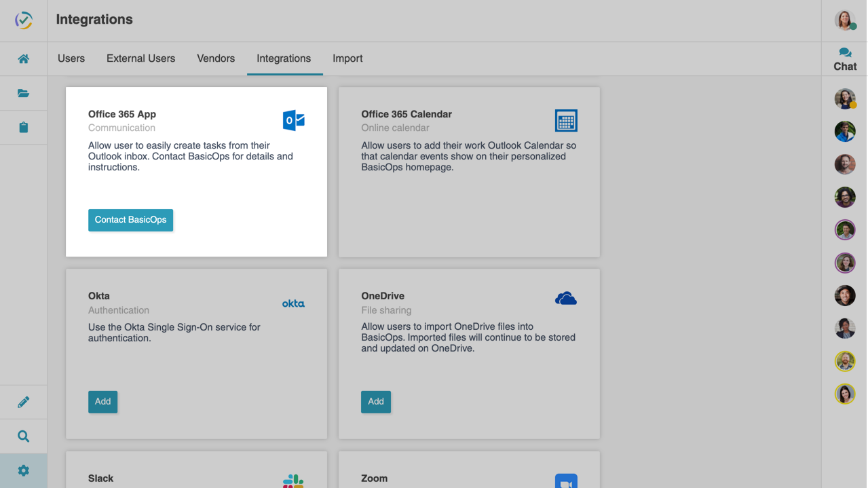Click the BasicOps logo icon
This screenshot has width=868, height=488.
(x=23, y=20)
